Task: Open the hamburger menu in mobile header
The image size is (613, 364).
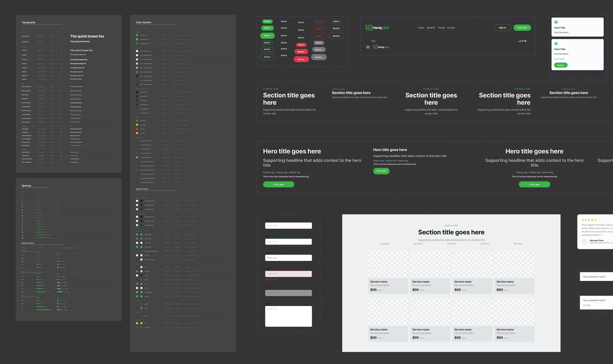Action: (x=368, y=47)
